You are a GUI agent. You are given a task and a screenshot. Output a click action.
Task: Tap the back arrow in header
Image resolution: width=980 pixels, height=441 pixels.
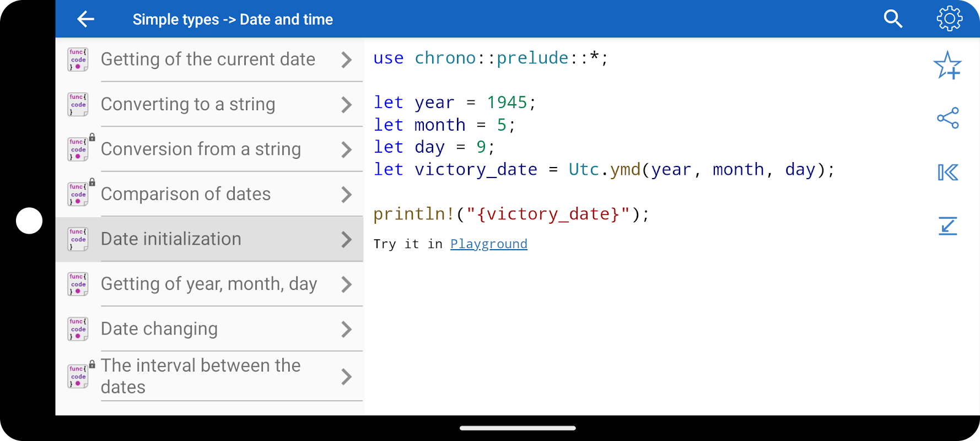click(x=85, y=19)
